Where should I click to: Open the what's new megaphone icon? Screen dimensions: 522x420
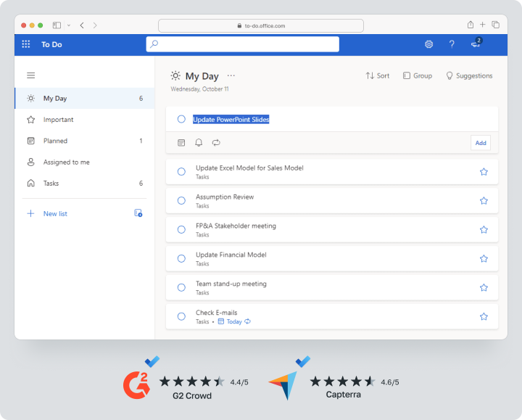click(476, 44)
